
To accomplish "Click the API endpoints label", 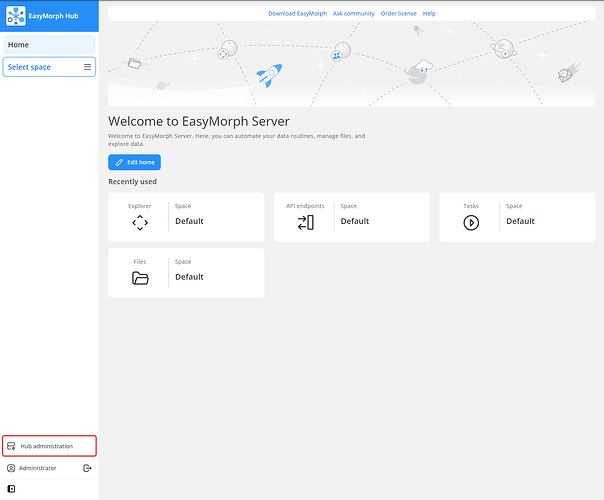I will pyautogui.click(x=305, y=206).
